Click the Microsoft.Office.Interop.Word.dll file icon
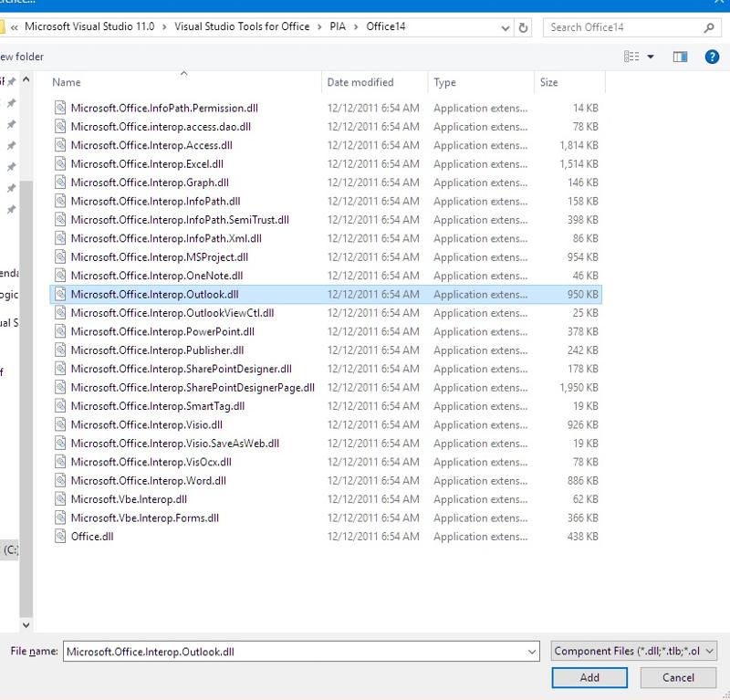 [x=60, y=481]
